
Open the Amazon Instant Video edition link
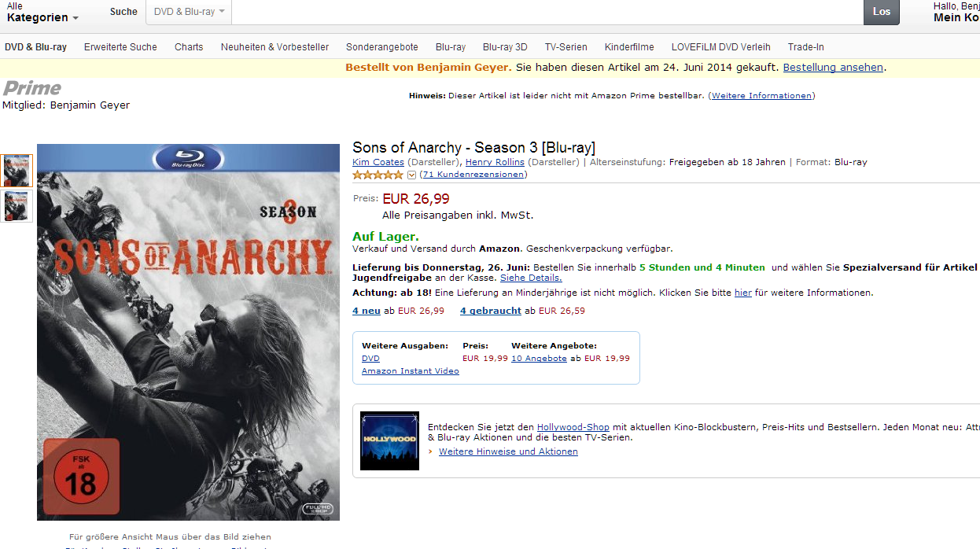(411, 371)
